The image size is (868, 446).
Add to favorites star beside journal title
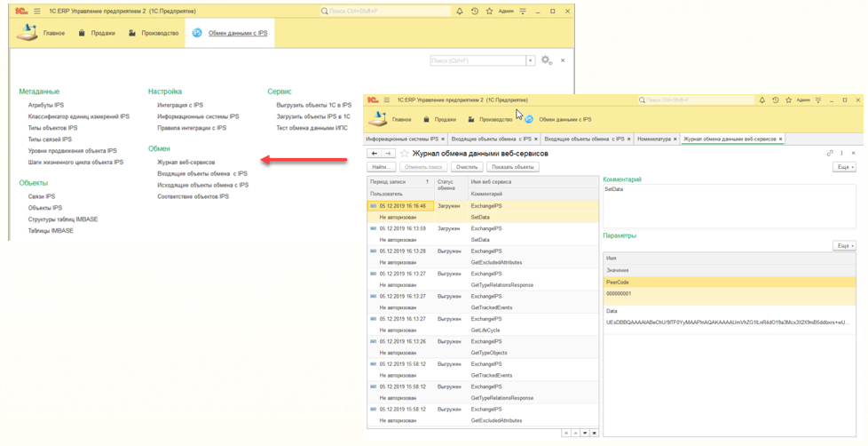coord(405,154)
